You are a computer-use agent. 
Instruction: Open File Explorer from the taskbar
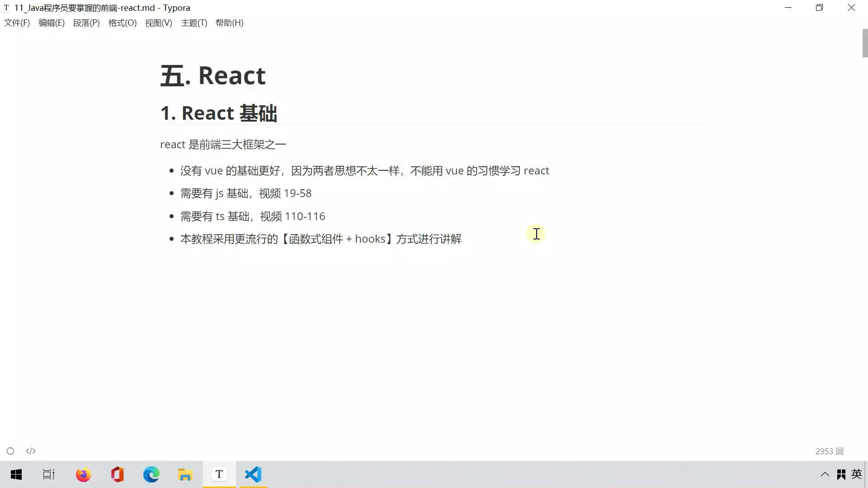click(185, 474)
